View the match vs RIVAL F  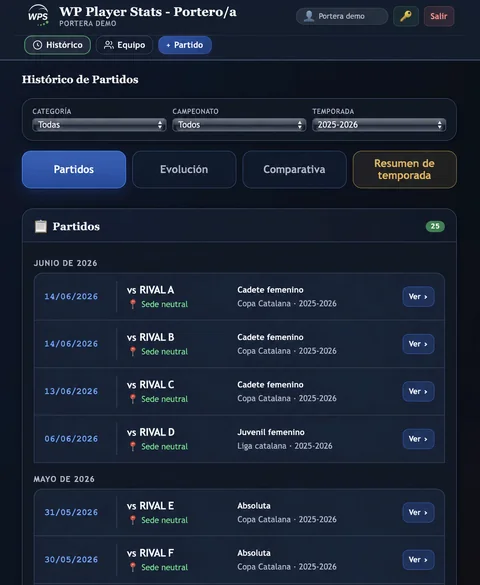[x=418, y=560]
